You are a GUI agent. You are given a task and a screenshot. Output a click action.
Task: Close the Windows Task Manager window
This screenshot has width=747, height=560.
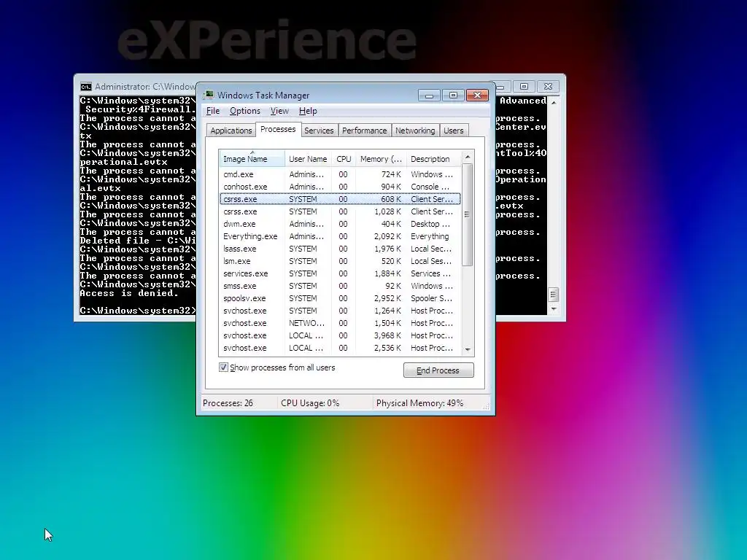point(477,96)
